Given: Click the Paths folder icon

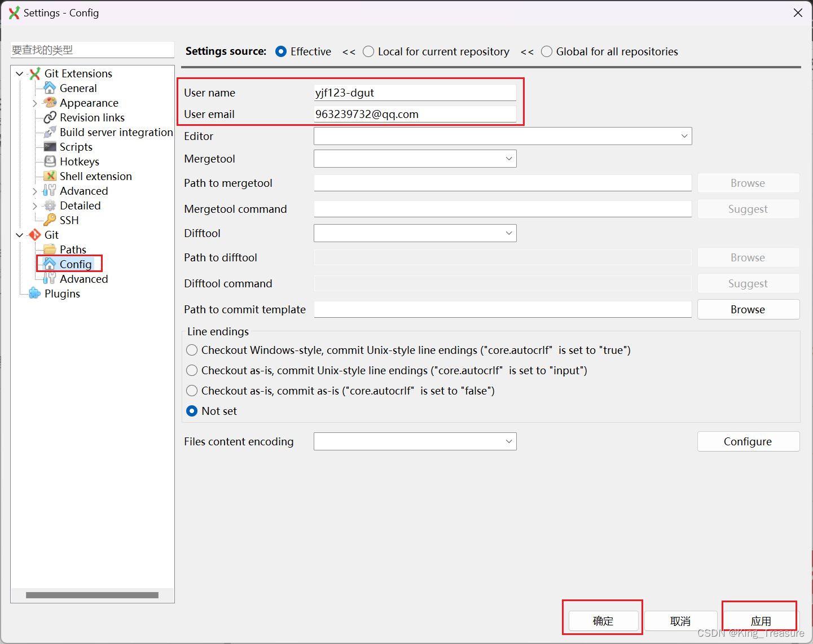Looking at the screenshot, I should pos(50,249).
